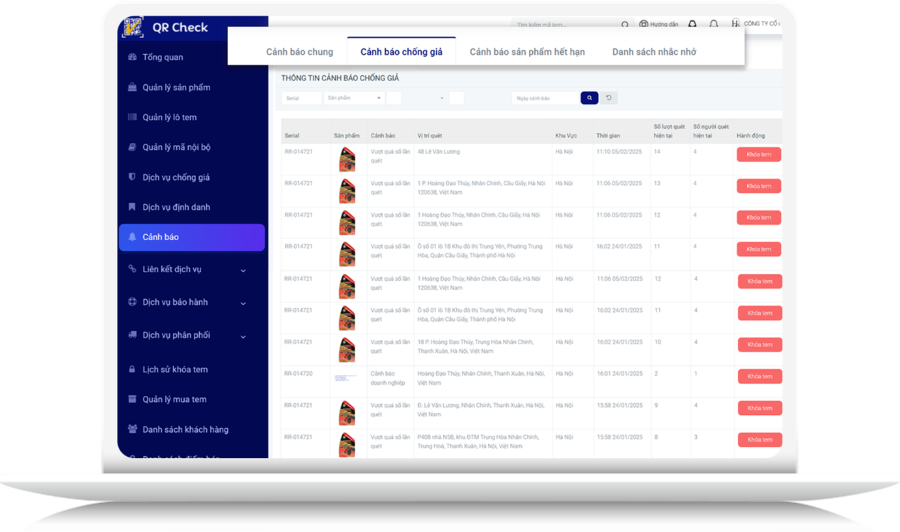Click the support headset icon in header
Viewport: 900px width, 532px height.
692,24
